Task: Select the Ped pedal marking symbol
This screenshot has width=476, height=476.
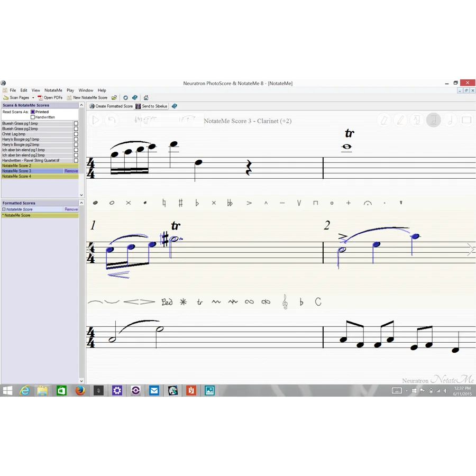Action: pyautogui.click(x=167, y=302)
